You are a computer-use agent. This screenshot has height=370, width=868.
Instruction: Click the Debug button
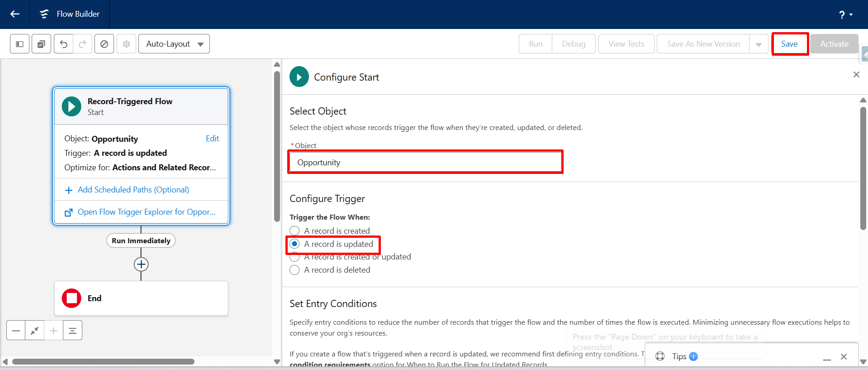(574, 44)
